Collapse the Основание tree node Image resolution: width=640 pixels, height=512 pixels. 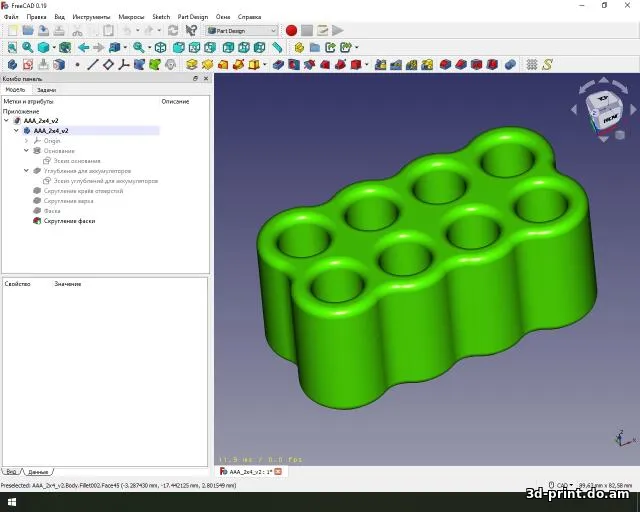[26, 151]
